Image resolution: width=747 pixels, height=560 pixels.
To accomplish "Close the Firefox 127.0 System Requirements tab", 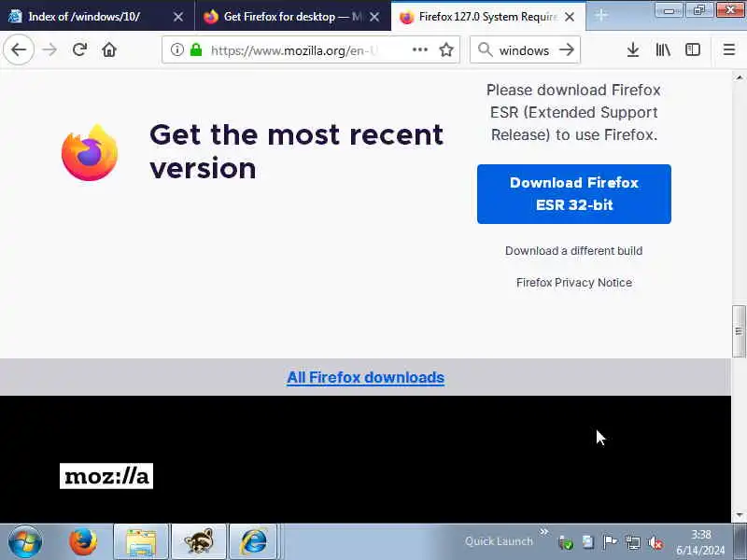I will point(570,17).
